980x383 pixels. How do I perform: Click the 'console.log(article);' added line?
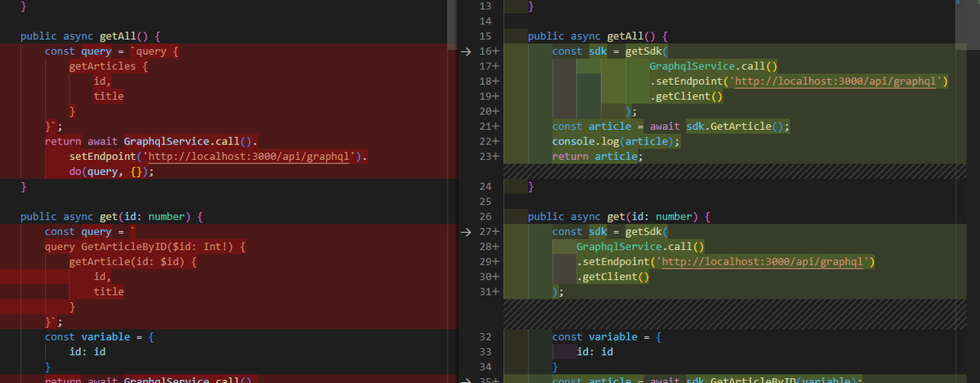click(x=617, y=141)
